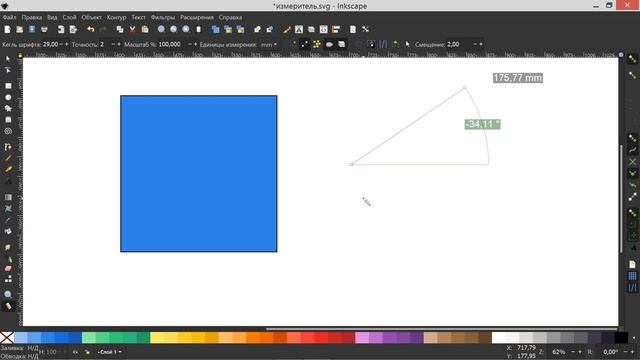Open Fill and Stroke dialog brush icon
Viewport: 640px width, 360px height.
tap(287, 29)
